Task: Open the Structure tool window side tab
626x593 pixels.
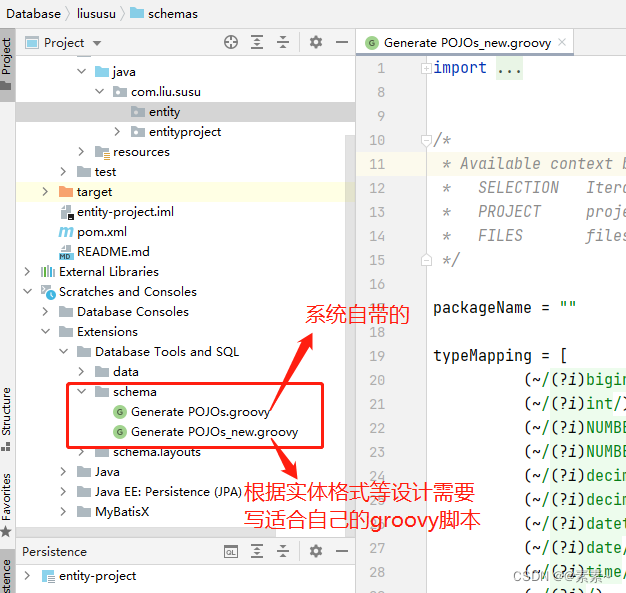Action: (6, 417)
